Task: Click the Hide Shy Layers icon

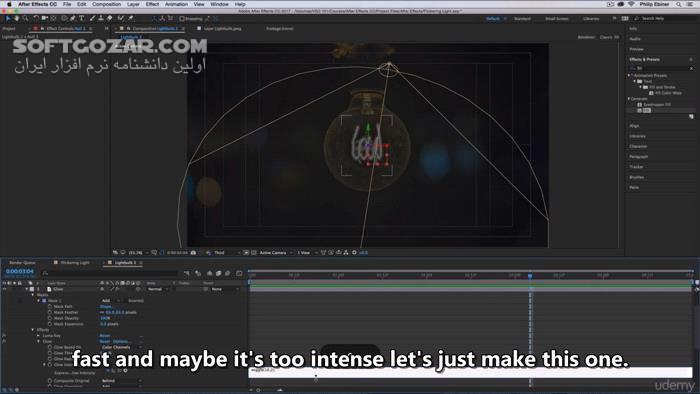Action: click(x=209, y=273)
